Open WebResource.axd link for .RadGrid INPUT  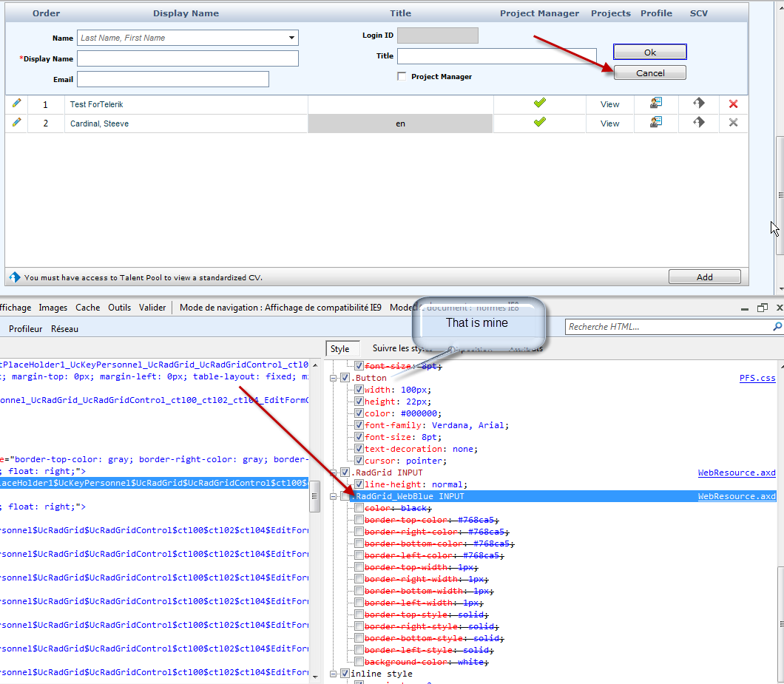737,473
